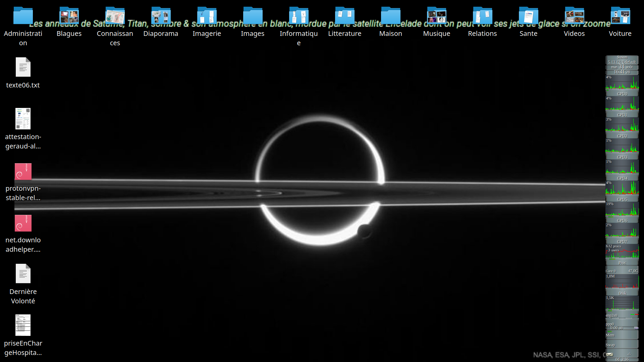Click the Swap usage meter
This screenshot has width=644, height=362.
(622, 345)
